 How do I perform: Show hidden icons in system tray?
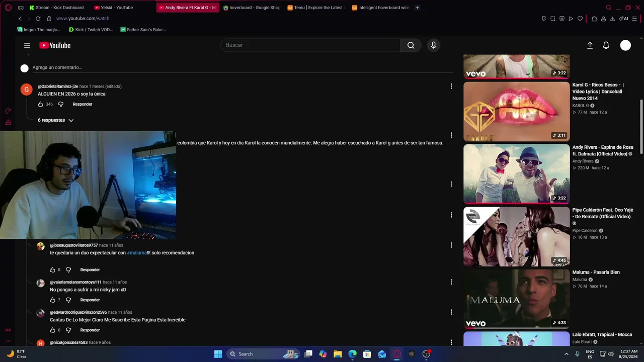(567, 354)
